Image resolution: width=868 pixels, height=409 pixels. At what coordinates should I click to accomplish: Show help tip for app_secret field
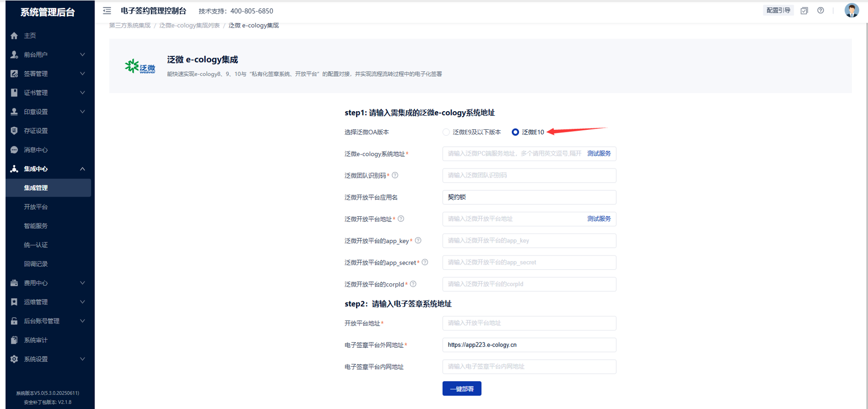(425, 262)
